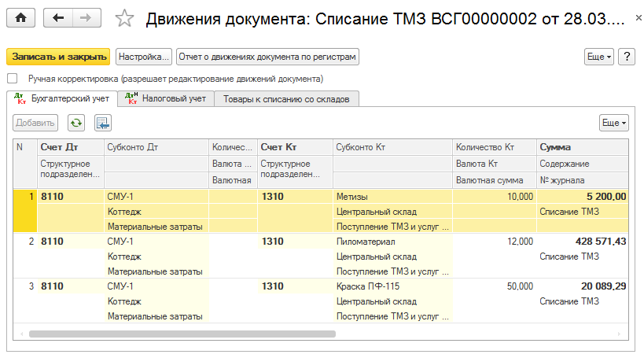Open help with the question mark
The width and height of the screenshot is (644, 358).
pyautogui.click(x=627, y=57)
